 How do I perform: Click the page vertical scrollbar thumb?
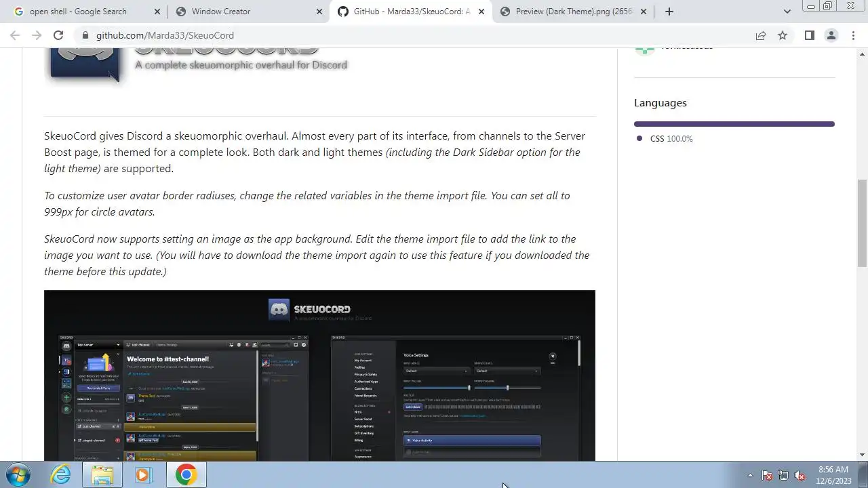click(862, 223)
